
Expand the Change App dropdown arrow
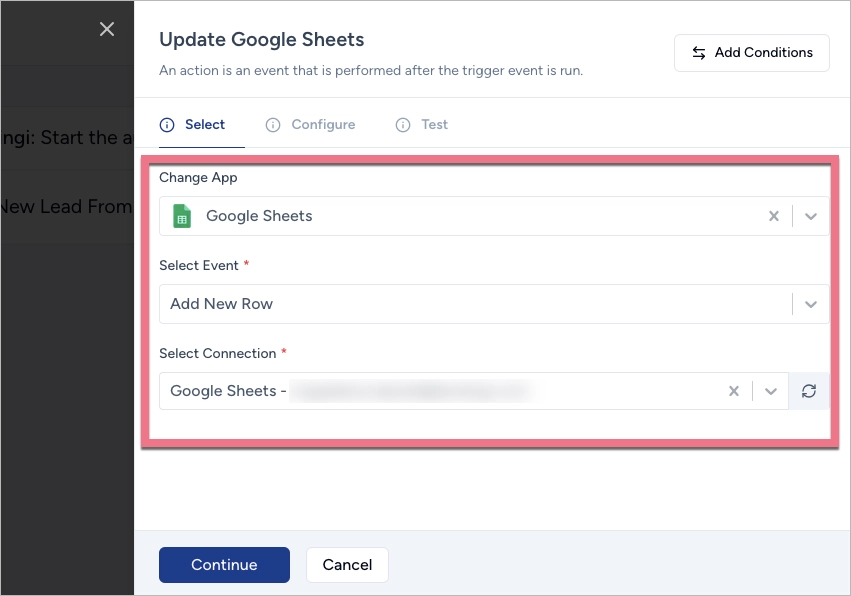click(x=811, y=216)
